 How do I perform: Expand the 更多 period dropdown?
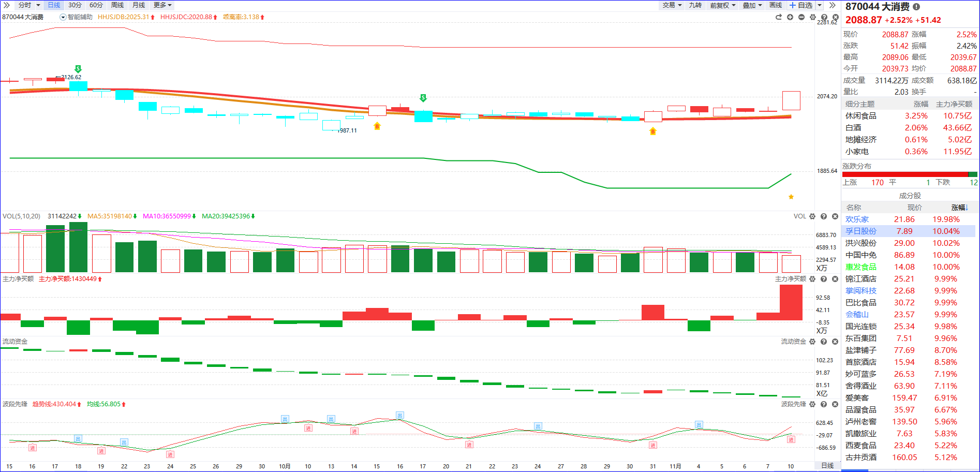pos(162,5)
